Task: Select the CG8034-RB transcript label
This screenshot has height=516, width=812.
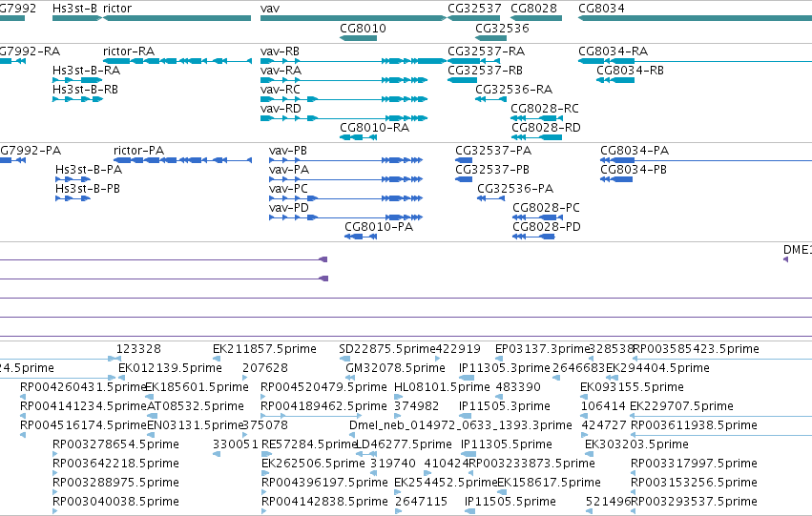Action: pyautogui.click(x=631, y=71)
